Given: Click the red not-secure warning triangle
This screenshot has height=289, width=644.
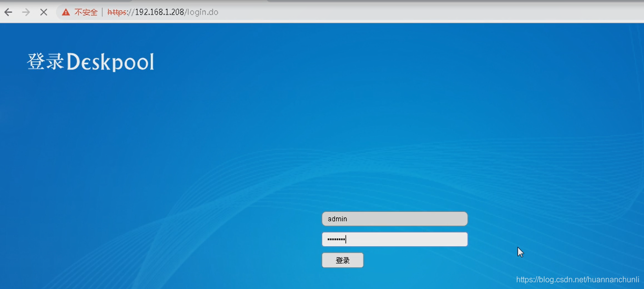Looking at the screenshot, I should [66, 12].
